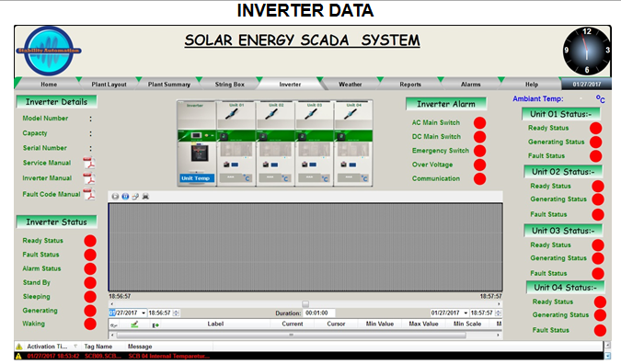Click the Over Voltage alarm indicator

point(479,165)
